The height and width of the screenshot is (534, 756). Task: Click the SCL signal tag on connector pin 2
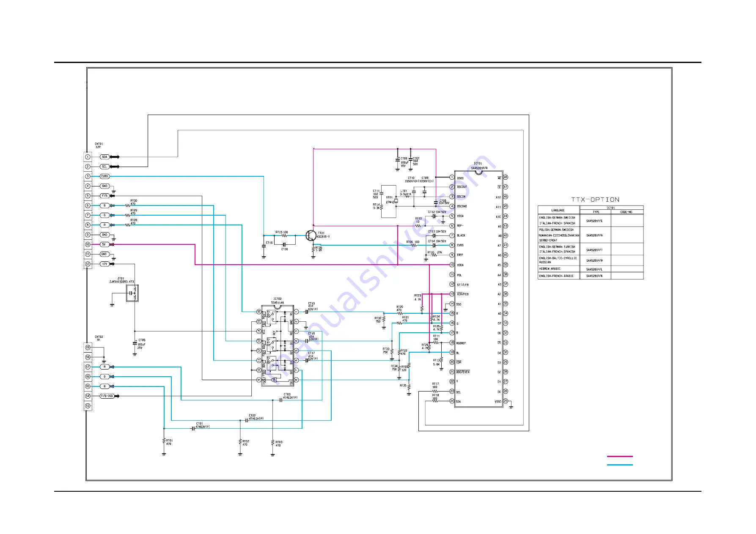click(104, 167)
